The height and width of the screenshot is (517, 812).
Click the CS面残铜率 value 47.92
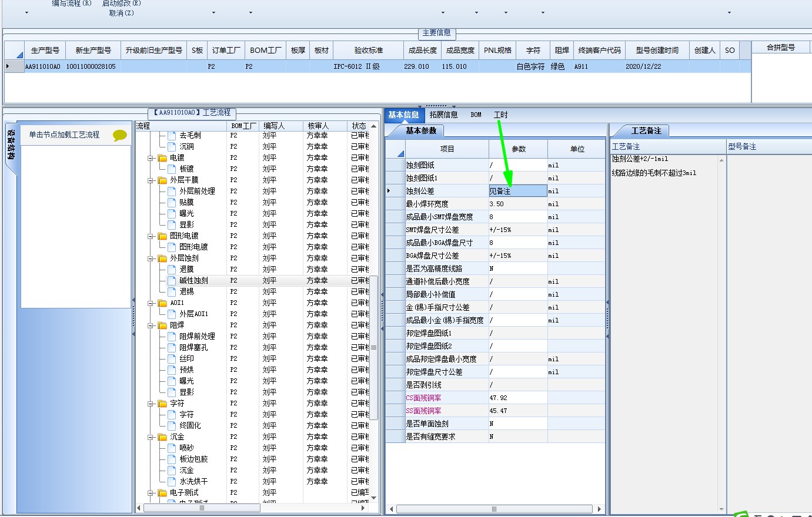tap(518, 398)
